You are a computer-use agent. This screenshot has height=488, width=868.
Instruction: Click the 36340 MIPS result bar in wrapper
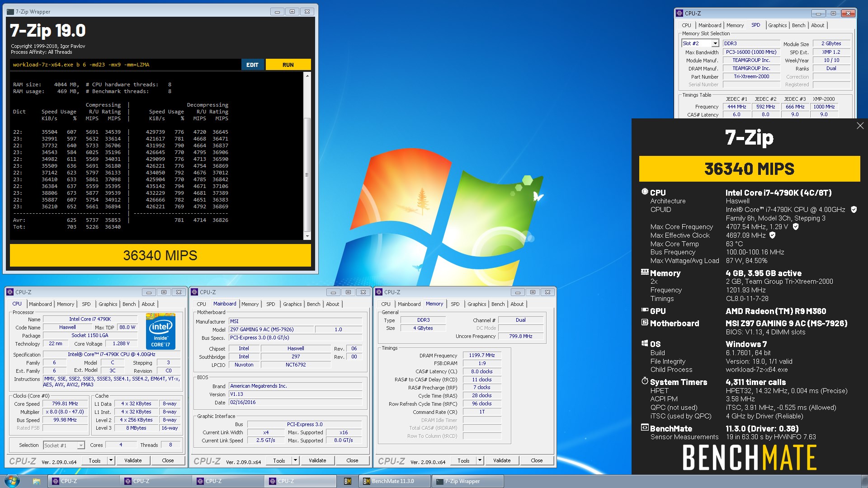pyautogui.click(x=160, y=255)
